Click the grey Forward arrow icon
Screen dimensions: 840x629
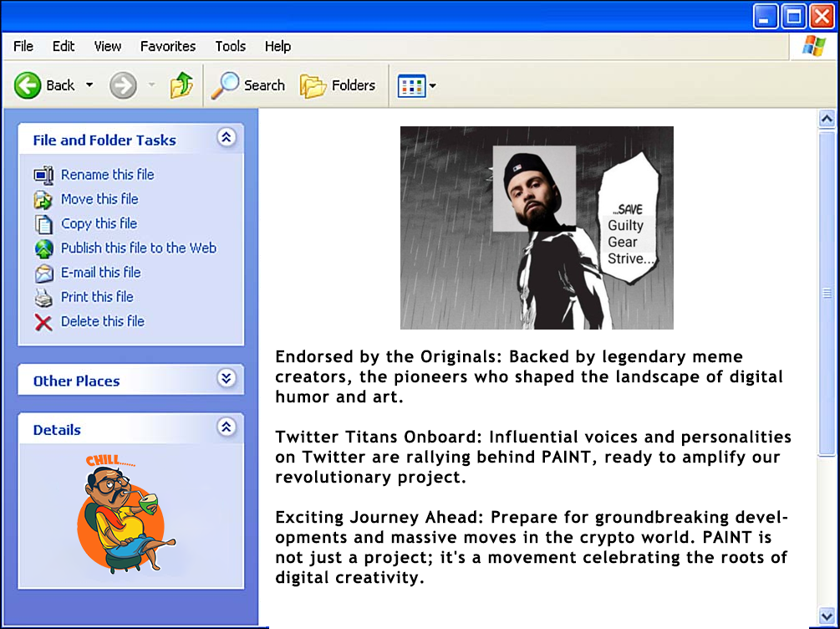tap(123, 85)
